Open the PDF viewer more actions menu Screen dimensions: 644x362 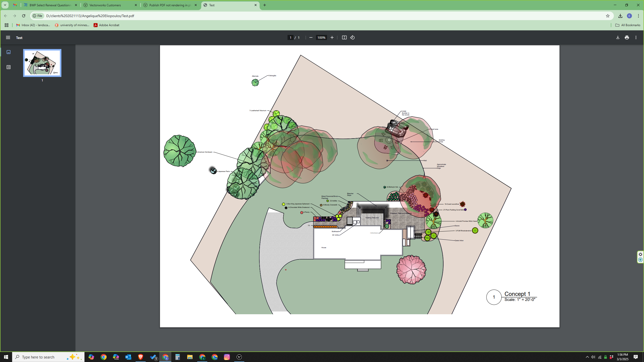coord(636,37)
